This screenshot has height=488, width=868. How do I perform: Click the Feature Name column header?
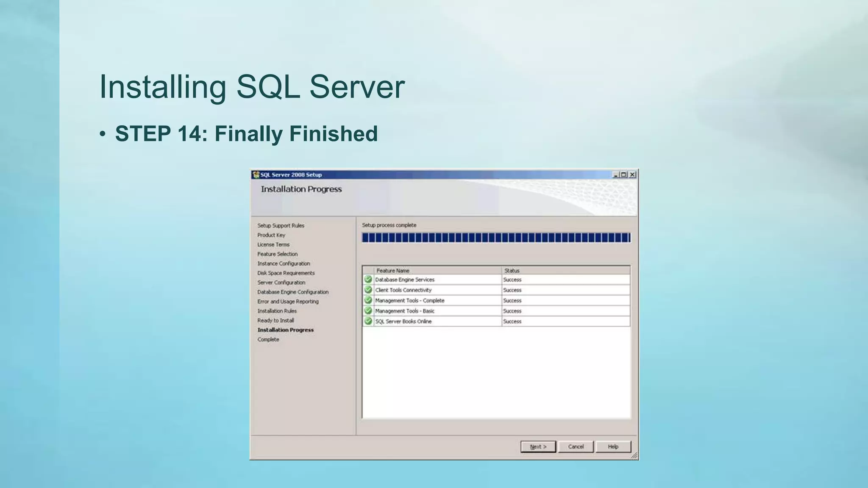click(437, 270)
